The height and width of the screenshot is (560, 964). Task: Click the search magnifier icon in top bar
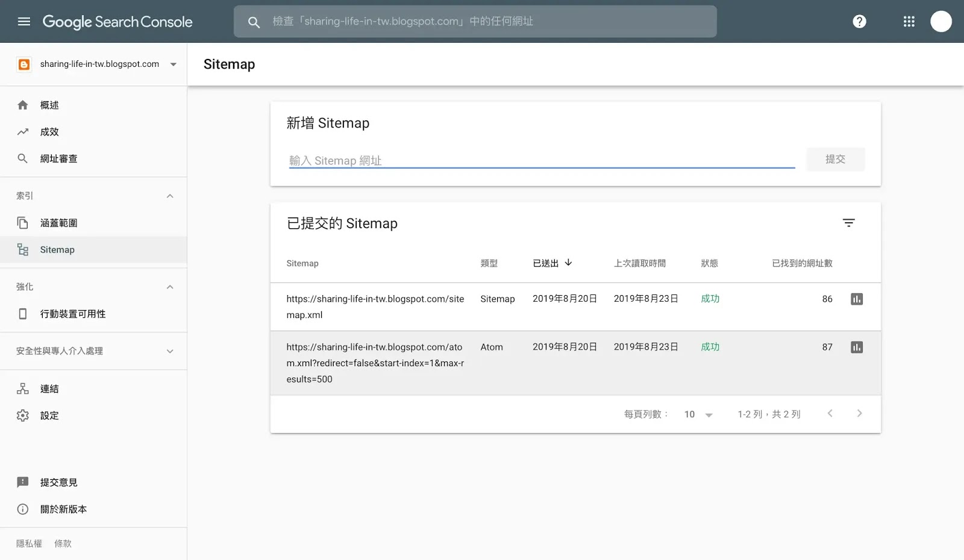[x=254, y=22]
